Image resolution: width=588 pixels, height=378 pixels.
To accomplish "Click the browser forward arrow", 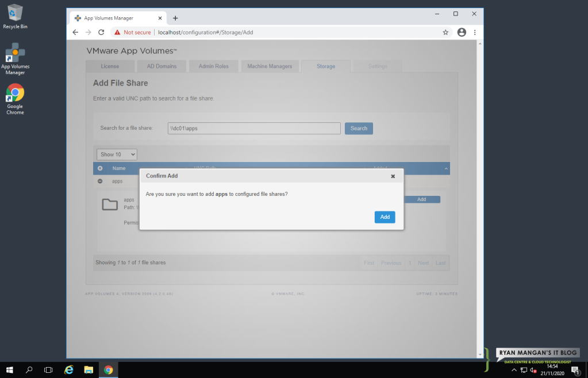I will coord(88,32).
